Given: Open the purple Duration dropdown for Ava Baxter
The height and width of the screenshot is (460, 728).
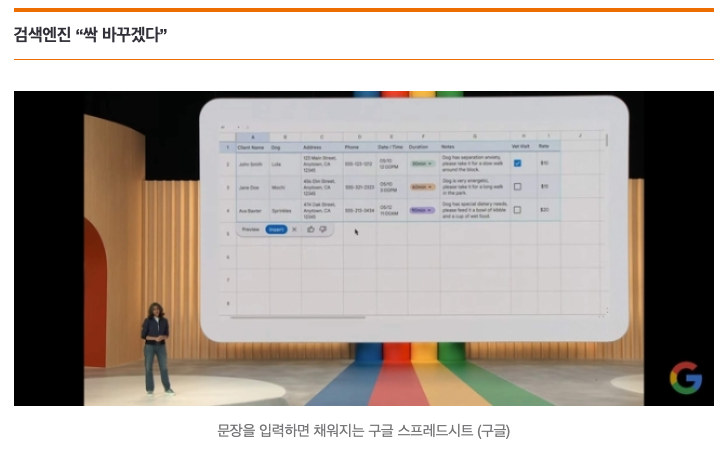Looking at the screenshot, I should click(x=422, y=210).
